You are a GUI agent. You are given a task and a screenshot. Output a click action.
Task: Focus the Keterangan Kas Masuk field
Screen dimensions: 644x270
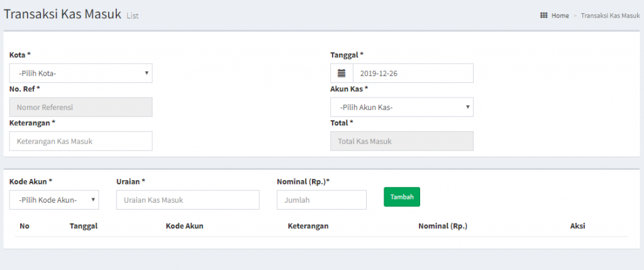click(x=81, y=141)
